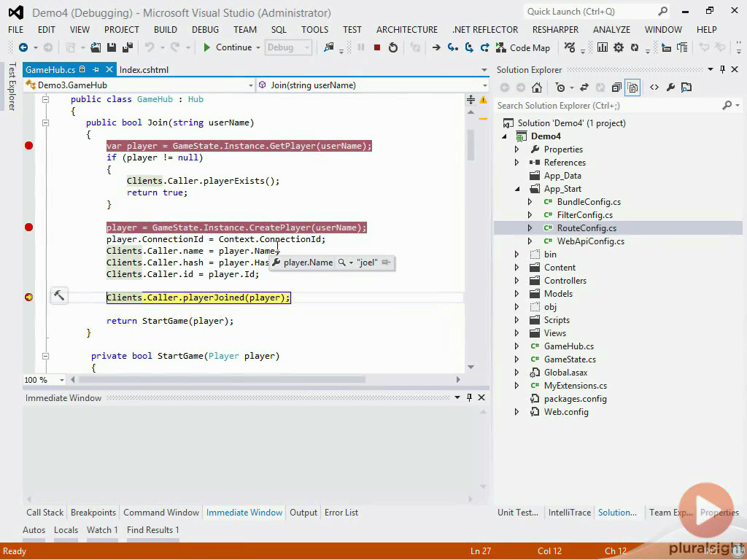This screenshot has height=560, width=747.
Task: Click Collapse All icon in Solution Explorer
Action: [x=616, y=87]
